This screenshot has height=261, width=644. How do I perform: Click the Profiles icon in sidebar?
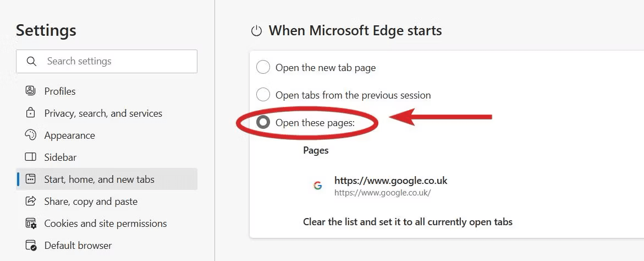click(30, 91)
